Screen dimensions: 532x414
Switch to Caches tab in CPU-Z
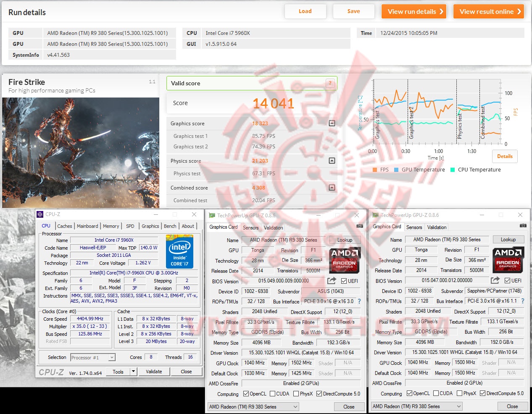pyautogui.click(x=65, y=226)
